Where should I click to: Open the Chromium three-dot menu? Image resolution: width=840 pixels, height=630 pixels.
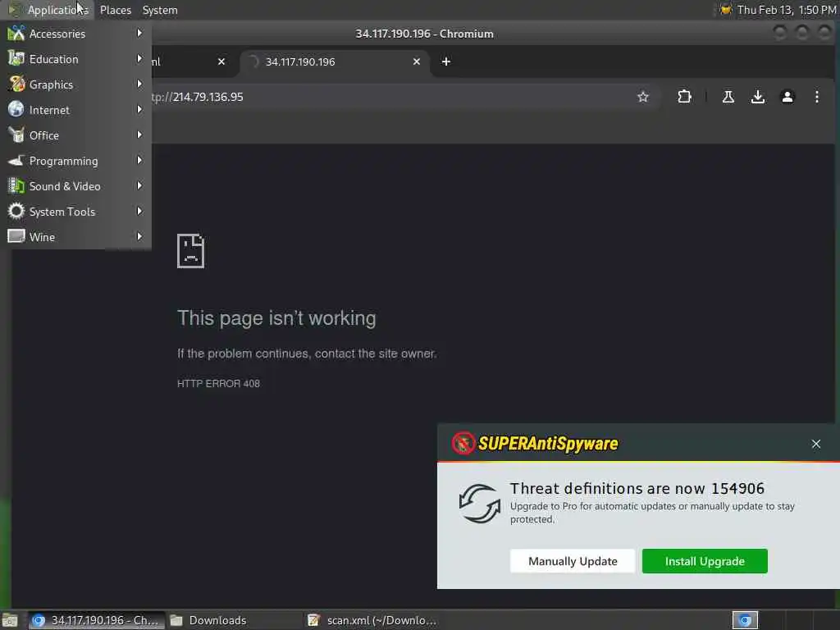tap(816, 97)
